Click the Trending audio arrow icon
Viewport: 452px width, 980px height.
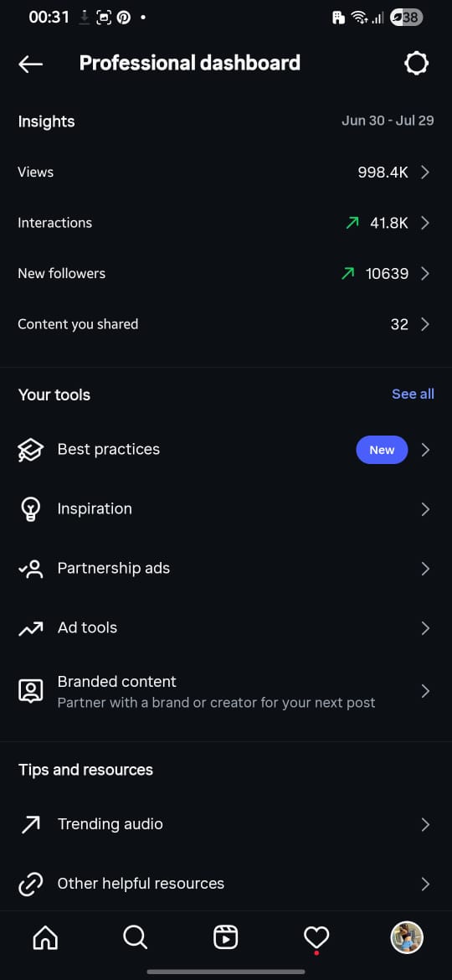click(x=31, y=824)
